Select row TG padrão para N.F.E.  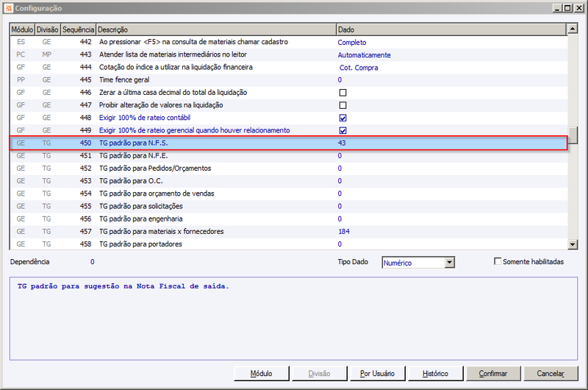pyautogui.click(x=288, y=156)
